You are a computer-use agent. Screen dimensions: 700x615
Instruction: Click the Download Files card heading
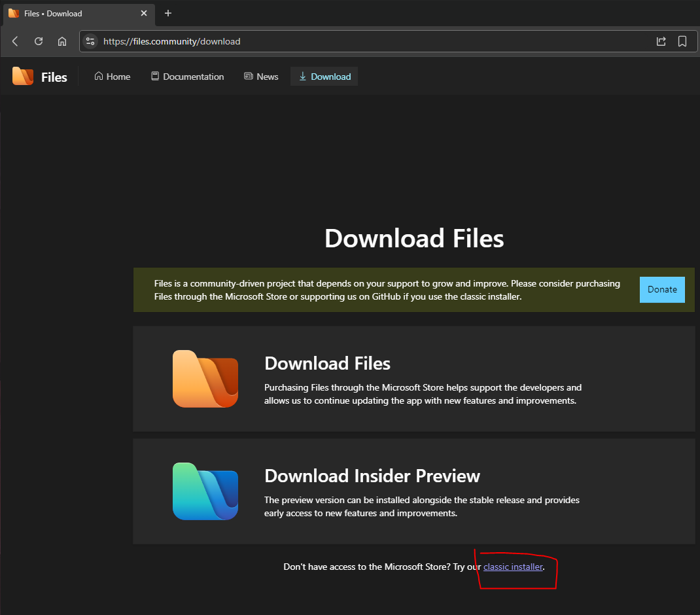pyautogui.click(x=327, y=364)
